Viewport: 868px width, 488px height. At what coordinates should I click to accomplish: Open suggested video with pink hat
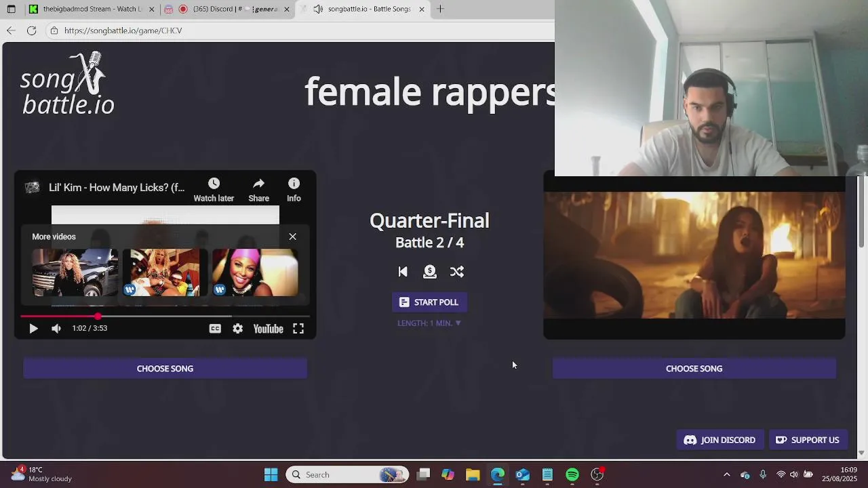tap(255, 272)
